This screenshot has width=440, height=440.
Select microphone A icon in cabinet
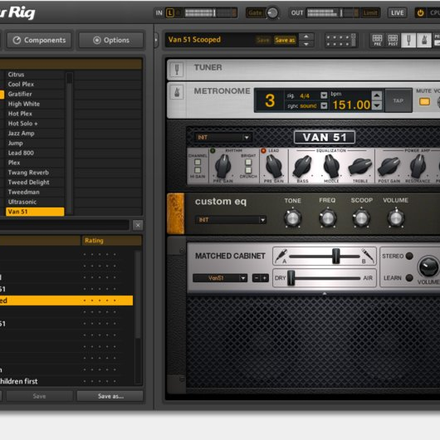[281, 256]
